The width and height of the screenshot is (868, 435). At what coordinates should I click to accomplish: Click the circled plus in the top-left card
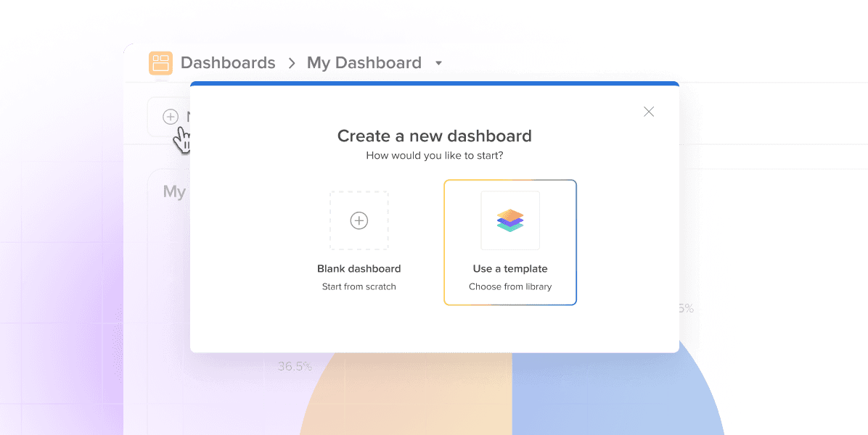170,117
